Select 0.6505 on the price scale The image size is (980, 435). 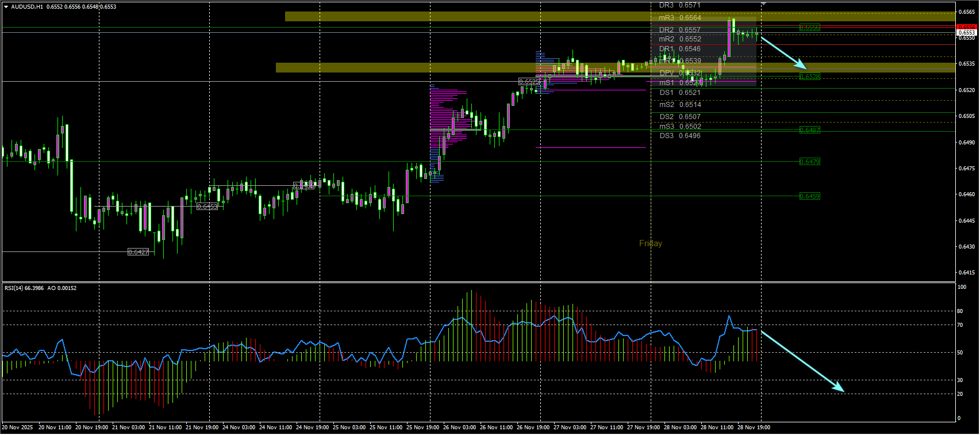[x=966, y=116]
